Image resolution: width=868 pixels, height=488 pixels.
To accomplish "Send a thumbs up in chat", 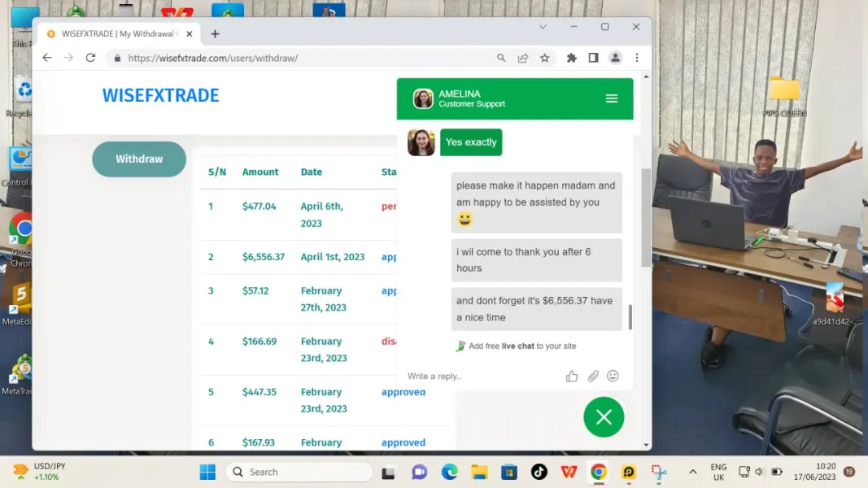I will [572, 377].
